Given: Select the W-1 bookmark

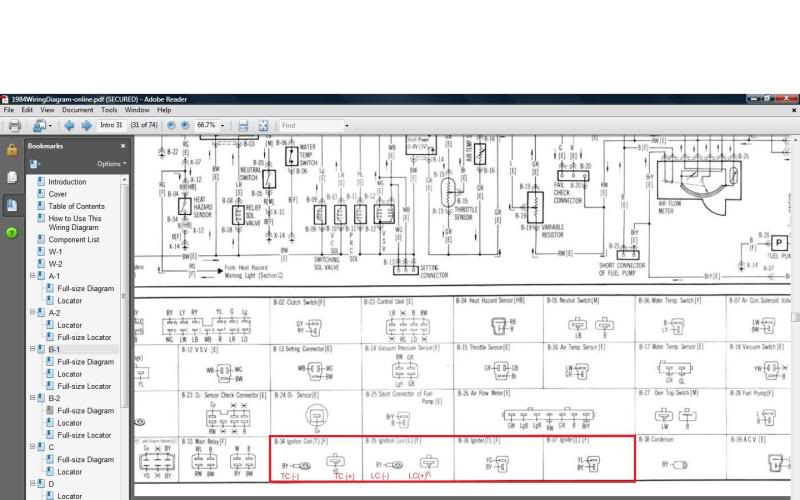Looking at the screenshot, I should (55, 252).
